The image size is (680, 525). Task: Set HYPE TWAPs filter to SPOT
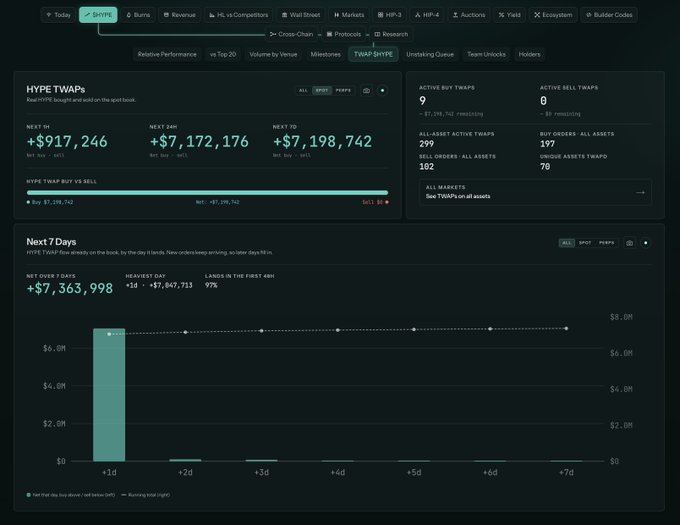click(x=321, y=91)
